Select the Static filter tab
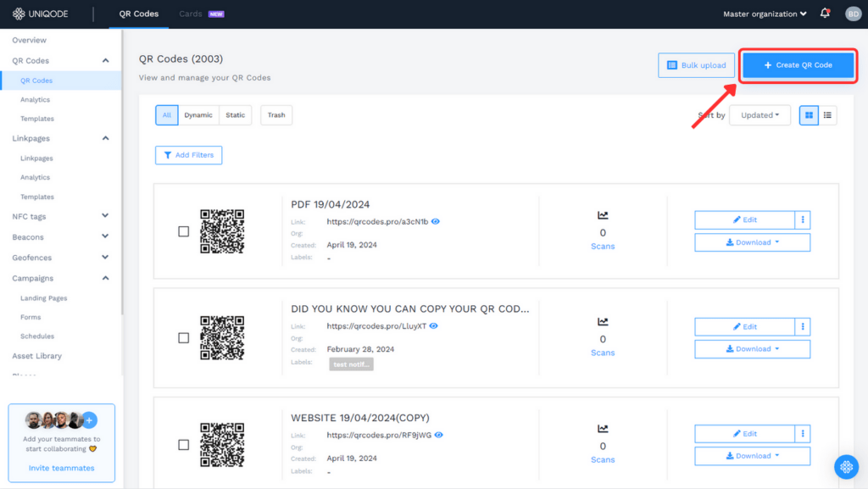868x489 pixels. pyautogui.click(x=235, y=114)
